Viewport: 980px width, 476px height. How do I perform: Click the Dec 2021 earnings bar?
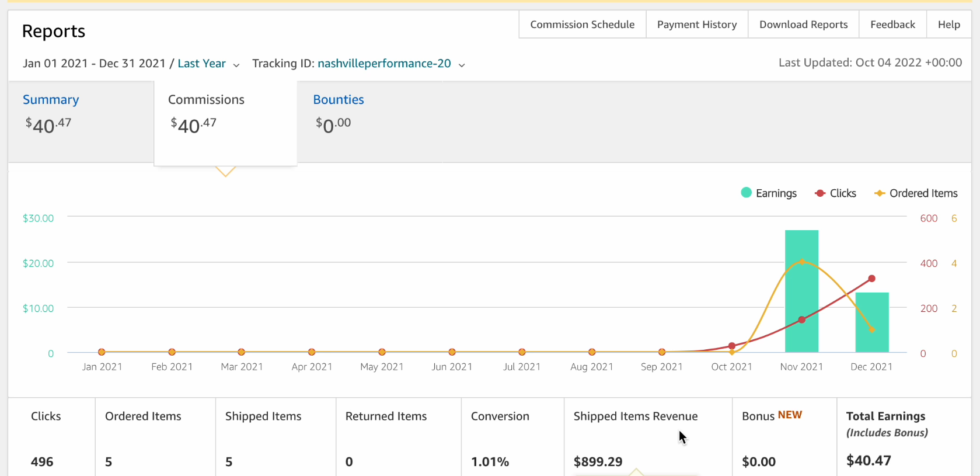point(872,322)
